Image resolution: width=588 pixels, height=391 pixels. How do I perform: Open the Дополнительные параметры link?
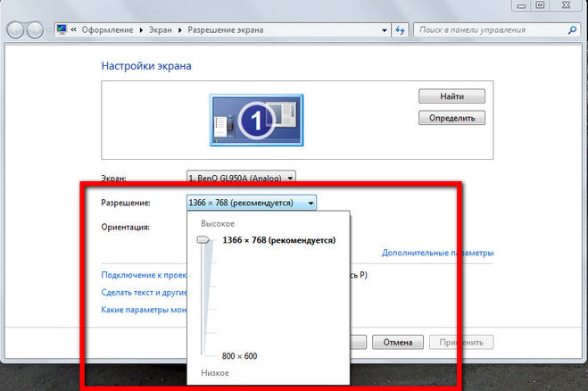pos(437,253)
